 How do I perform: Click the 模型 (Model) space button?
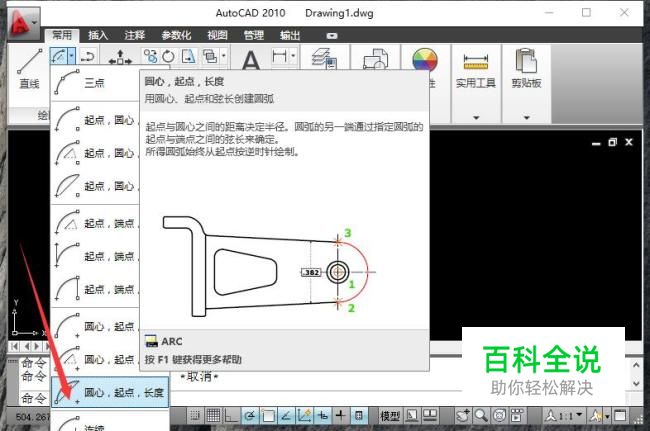point(390,416)
